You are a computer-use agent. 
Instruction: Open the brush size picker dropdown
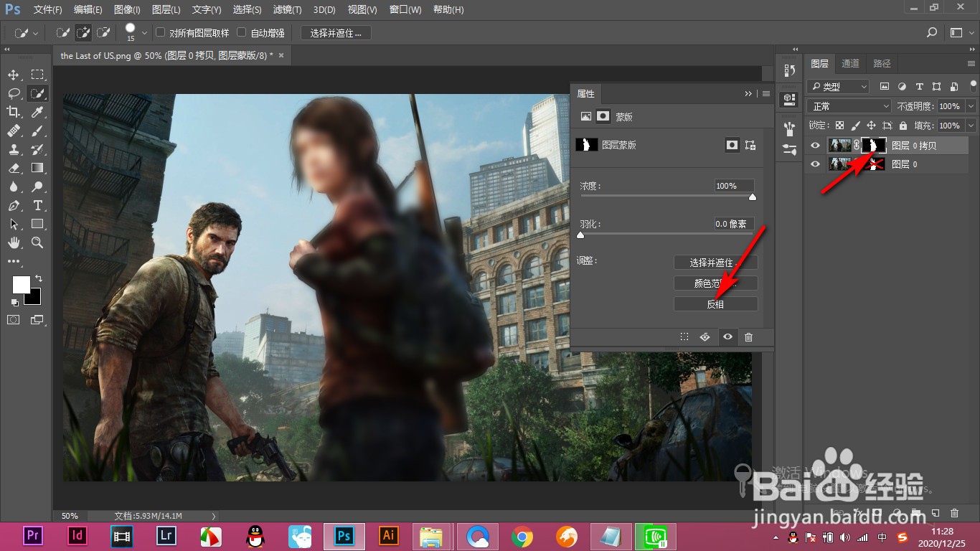[145, 32]
